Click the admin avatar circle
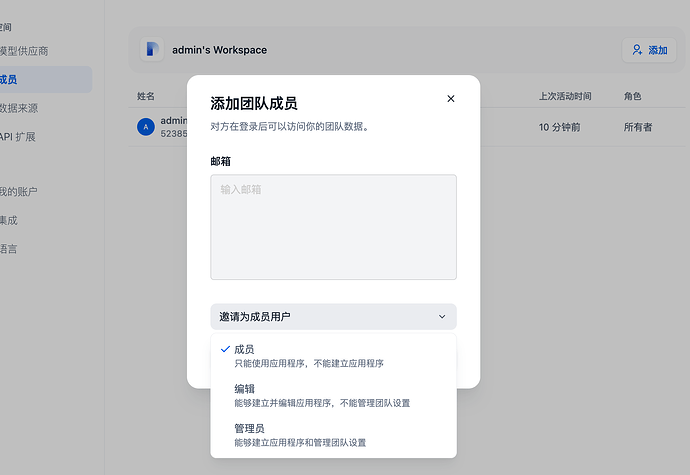This screenshot has height=475, width=690. pyautogui.click(x=146, y=127)
